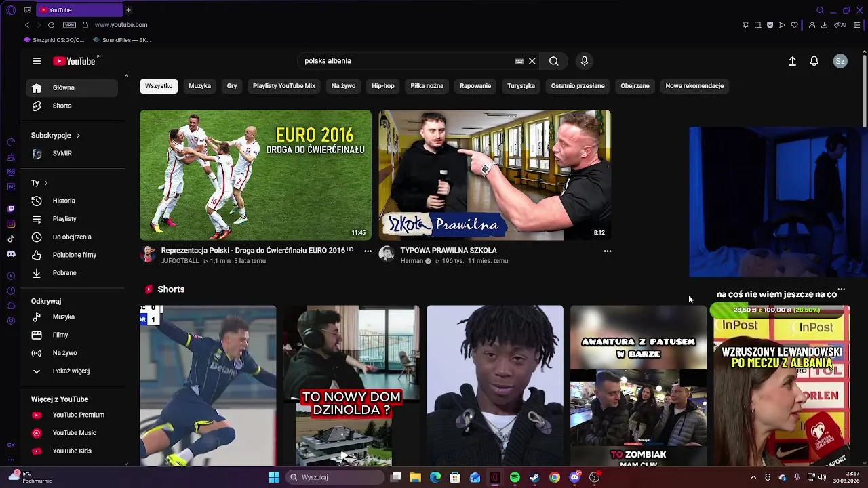868x488 pixels.
Task: Open a new tab with the plus icon
Action: tap(128, 10)
